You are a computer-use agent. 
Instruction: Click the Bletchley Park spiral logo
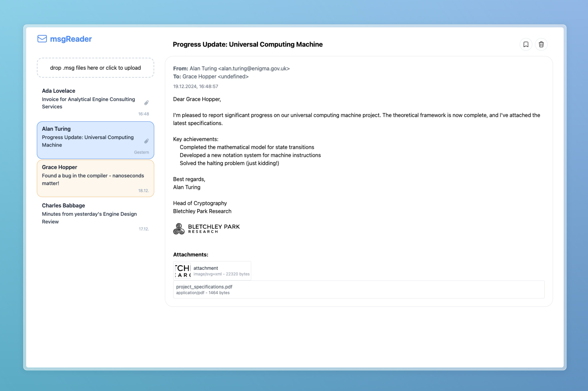pyautogui.click(x=179, y=229)
